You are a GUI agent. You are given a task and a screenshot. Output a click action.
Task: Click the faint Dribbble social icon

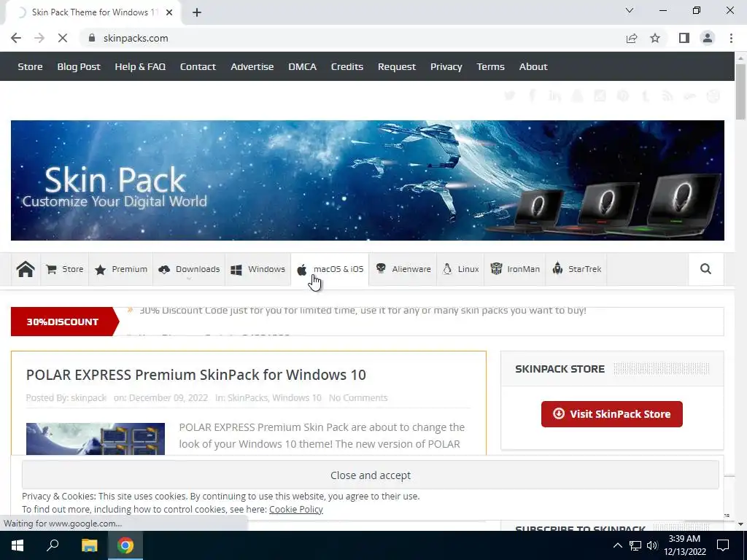(x=713, y=96)
